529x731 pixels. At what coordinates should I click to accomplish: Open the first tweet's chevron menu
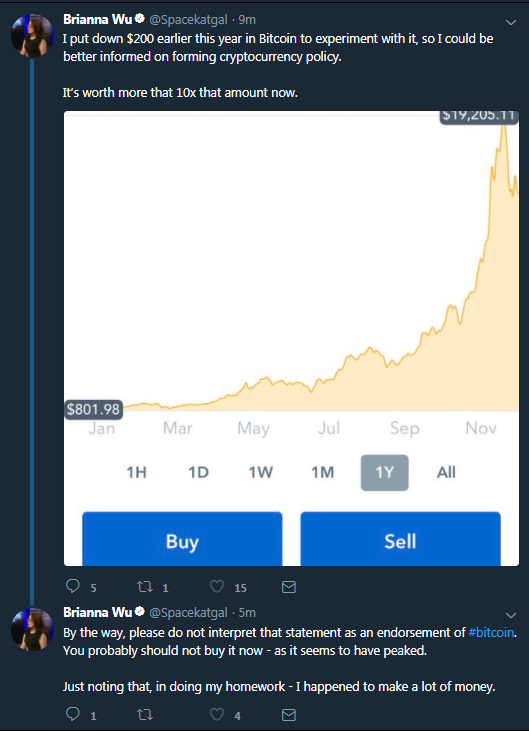[x=511, y=22]
